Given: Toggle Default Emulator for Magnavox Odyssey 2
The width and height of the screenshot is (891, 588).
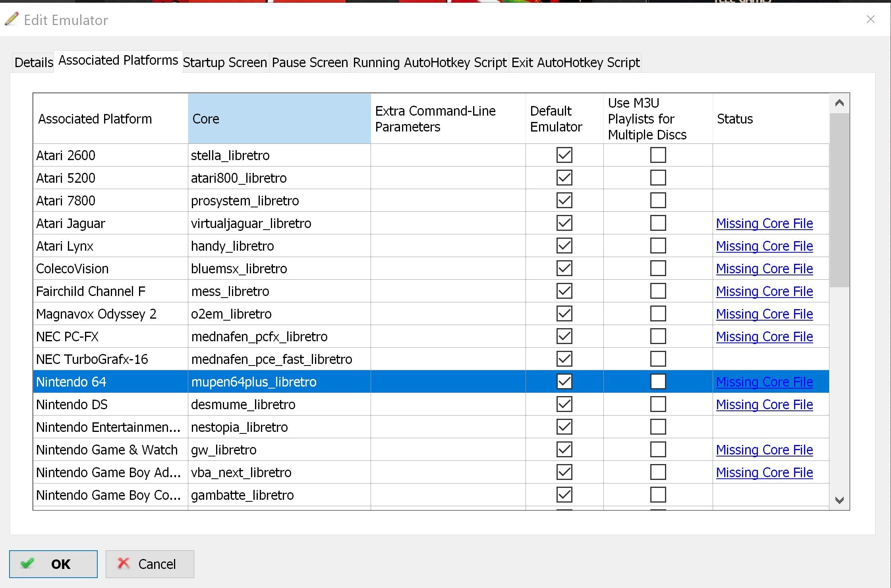Looking at the screenshot, I should tap(564, 313).
